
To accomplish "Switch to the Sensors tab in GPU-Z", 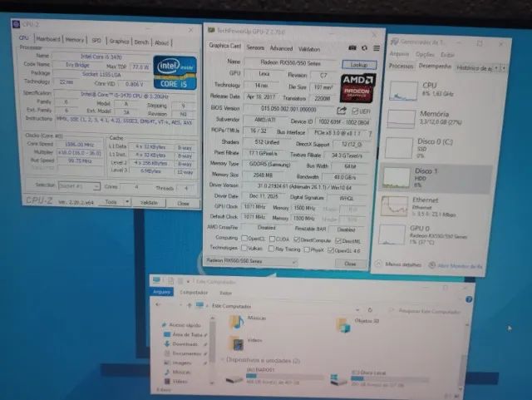I will 255,47.
